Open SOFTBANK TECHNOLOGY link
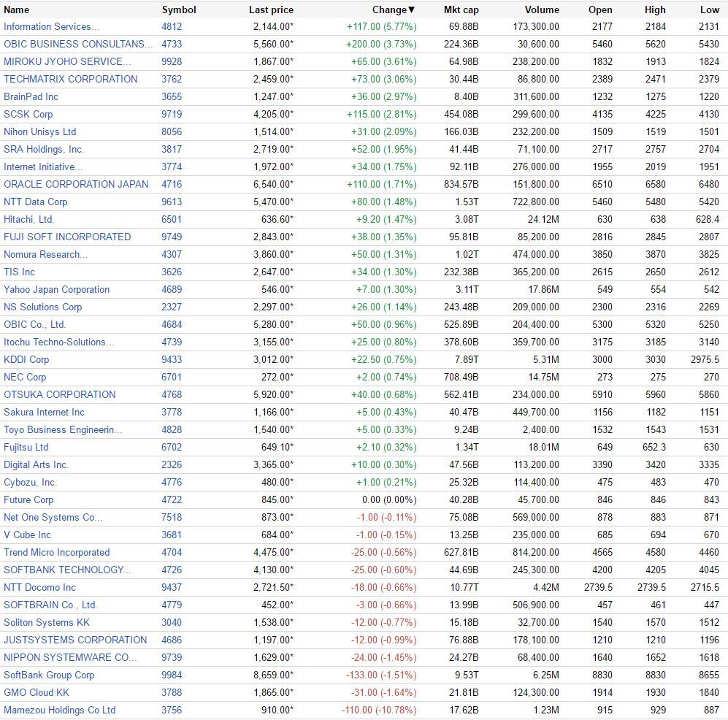 (x=67, y=570)
